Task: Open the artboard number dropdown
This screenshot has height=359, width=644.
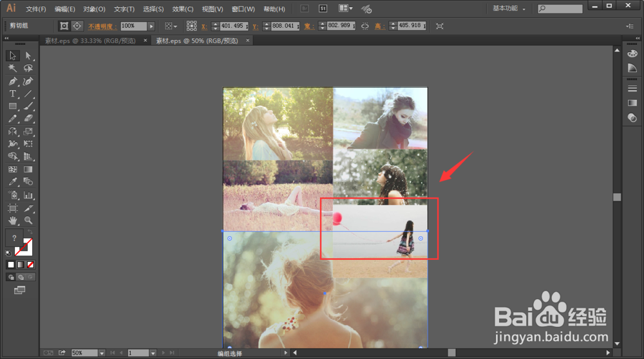Action: (153, 353)
